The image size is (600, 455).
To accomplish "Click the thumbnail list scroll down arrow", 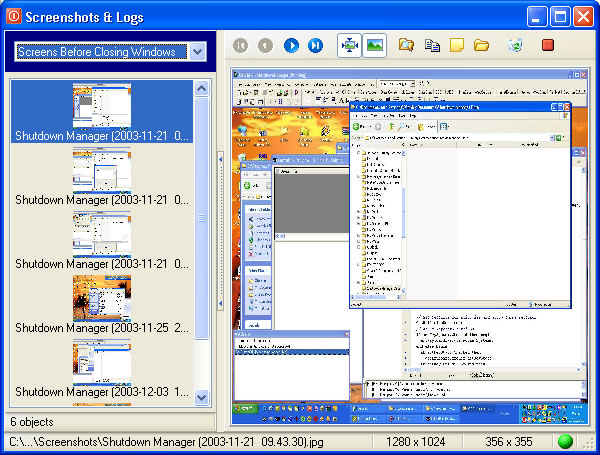I will click(201, 397).
